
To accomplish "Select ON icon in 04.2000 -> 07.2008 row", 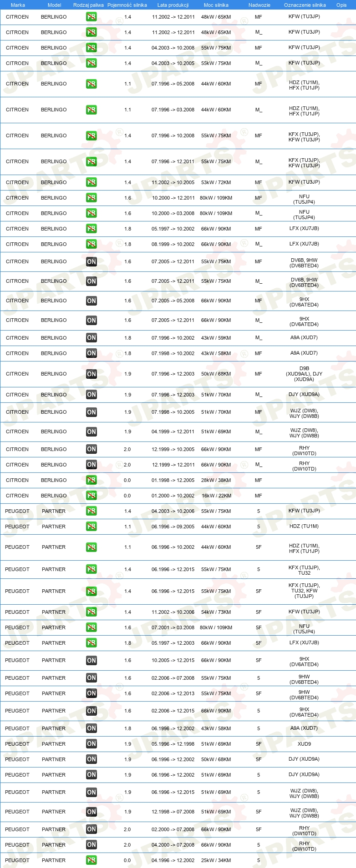I will click(x=92, y=845).
